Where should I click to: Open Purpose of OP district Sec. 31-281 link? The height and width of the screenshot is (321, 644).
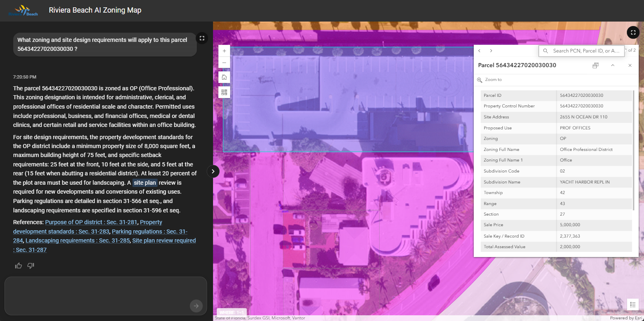(91, 222)
